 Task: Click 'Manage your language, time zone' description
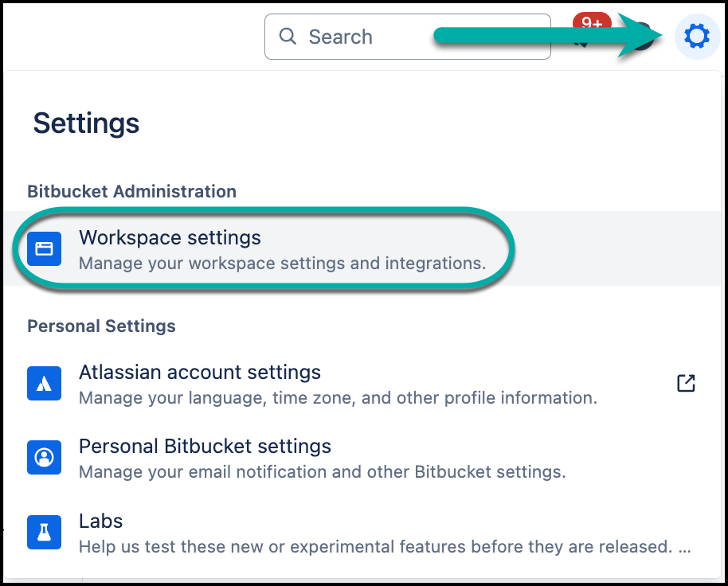[x=338, y=397]
